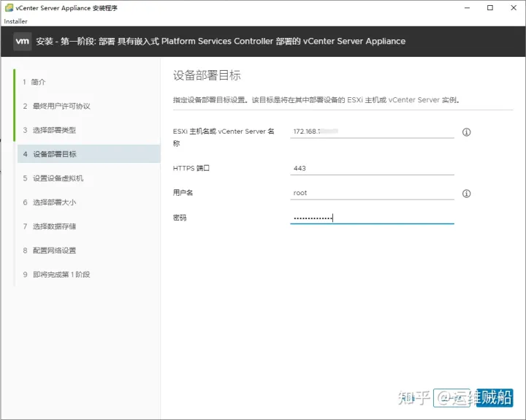Click the 用户名 field containing root
This screenshot has width=526, height=420.
pos(371,193)
